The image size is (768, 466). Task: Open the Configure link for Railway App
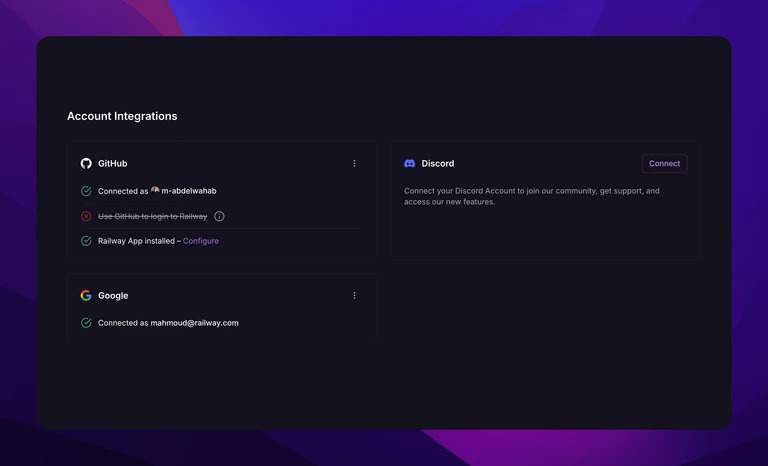(201, 241)
